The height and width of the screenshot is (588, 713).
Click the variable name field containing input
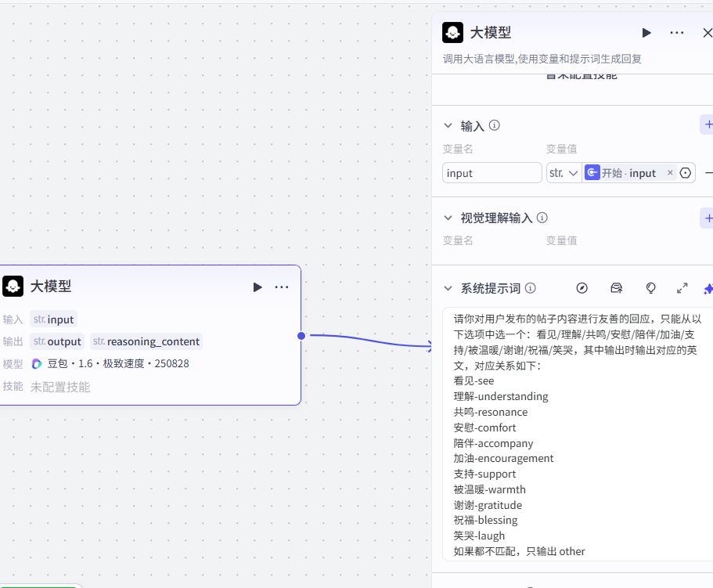[492, 173]
